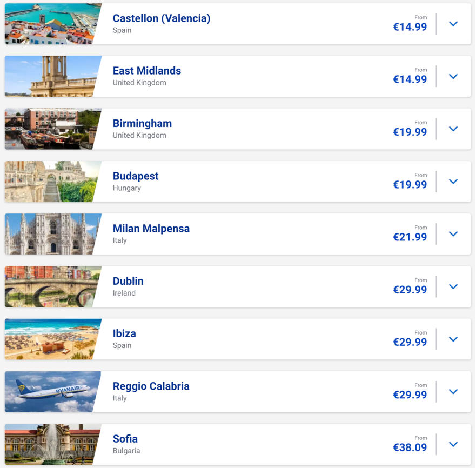Click the Ibiza beach thumbnail image
Screen dimensions: 476x468
(51, 339)
